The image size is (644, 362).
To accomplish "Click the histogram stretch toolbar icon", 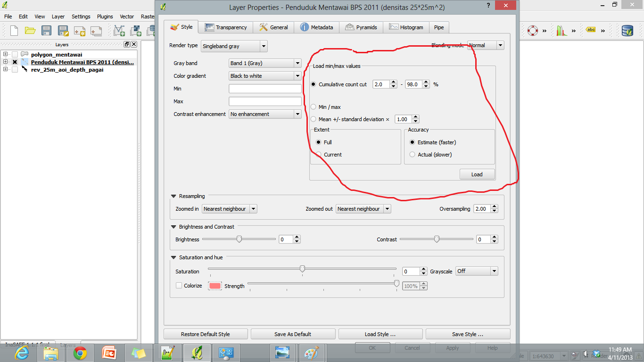I will click(x=561, y=31).
